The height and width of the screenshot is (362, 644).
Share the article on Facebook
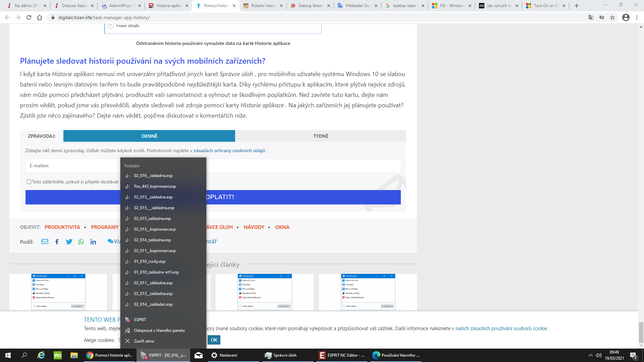[57, 242]
